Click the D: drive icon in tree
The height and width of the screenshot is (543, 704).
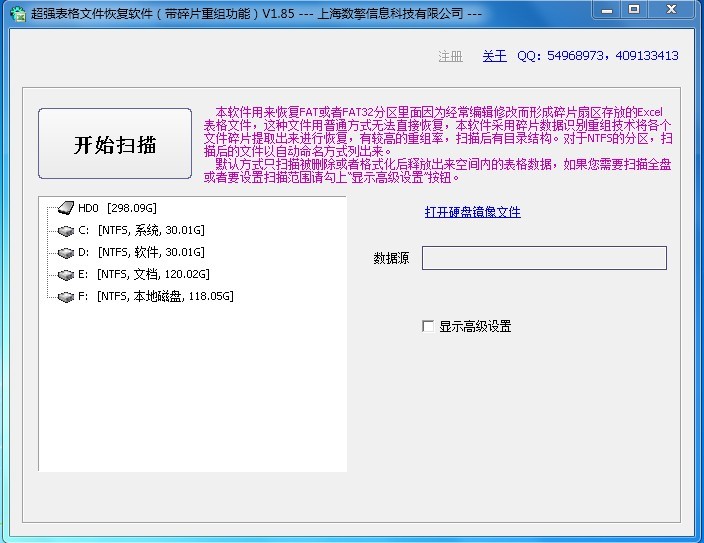pos(66,252)
